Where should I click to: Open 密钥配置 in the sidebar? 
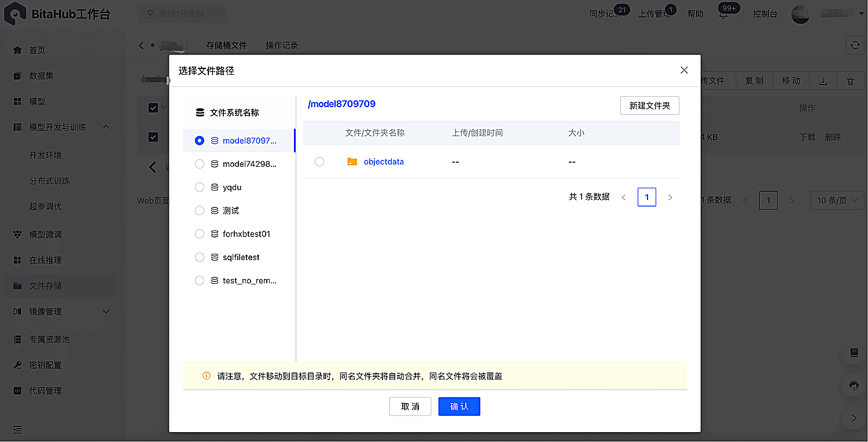[x=45, y=365]
